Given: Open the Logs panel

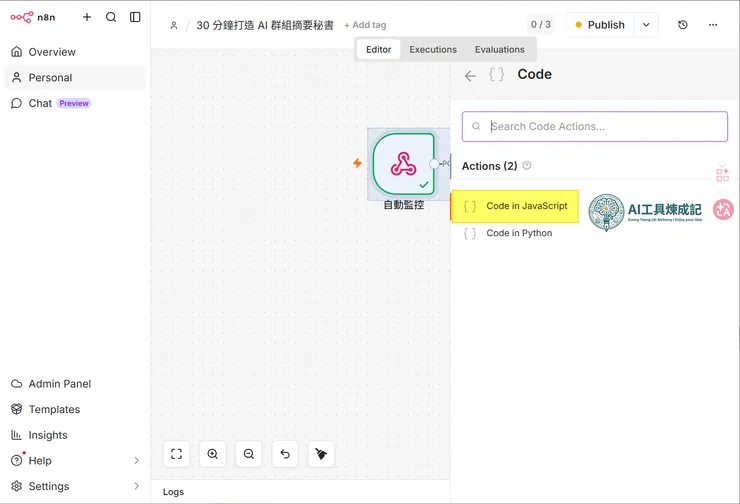Looking at the screenshot, I should click(173, 492).
